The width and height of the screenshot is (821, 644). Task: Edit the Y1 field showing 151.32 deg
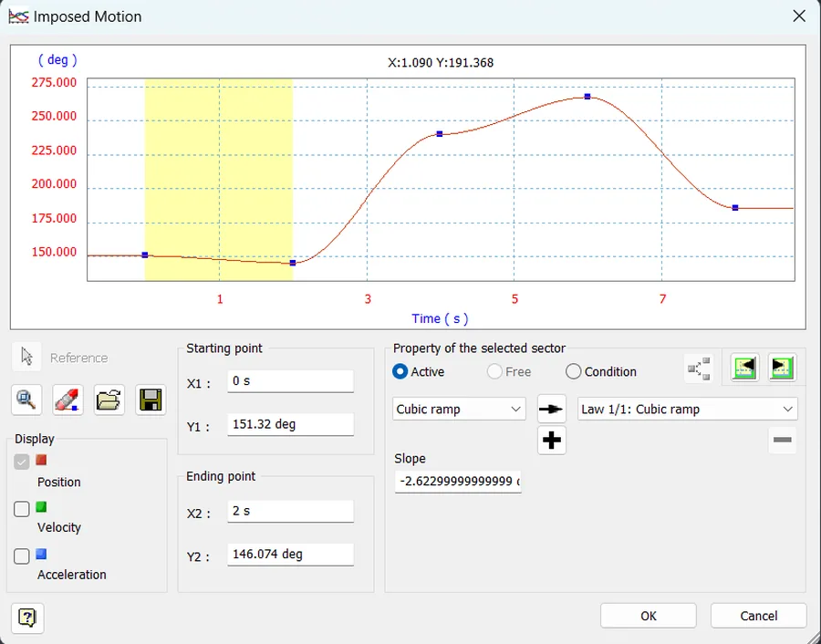(291, 424)
